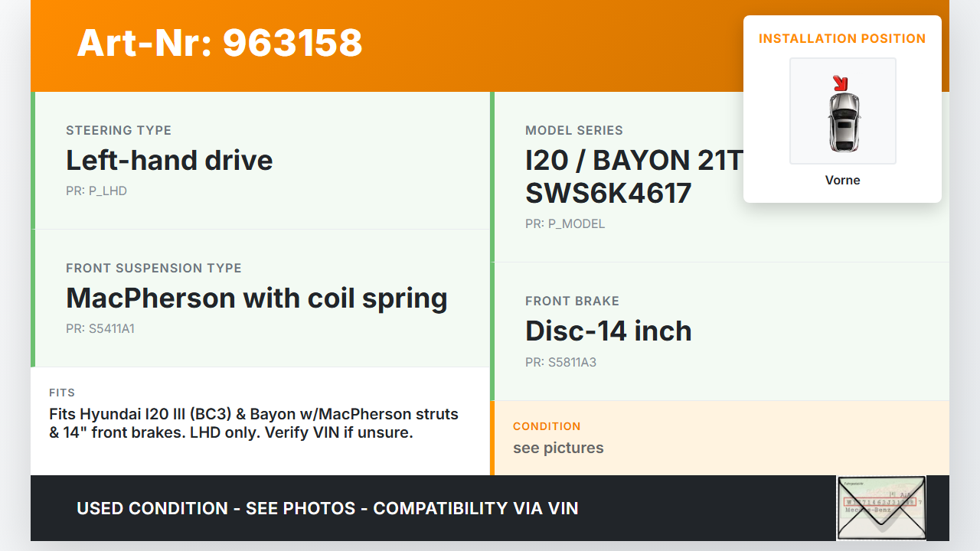Image resolution: width=980 pixels, height=551 pixels.
Task: Select the "Fits Hyundai I20 III (BC3)" description
Action: coord(254,423)
